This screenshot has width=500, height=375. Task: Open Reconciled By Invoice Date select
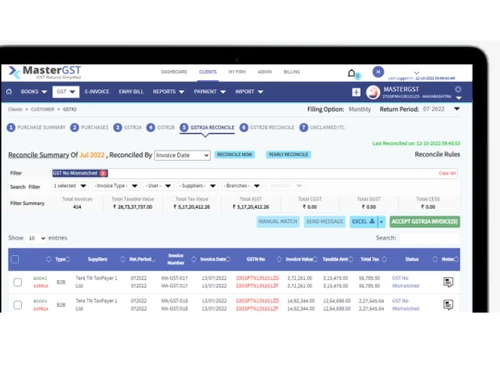tap(182, 155)
